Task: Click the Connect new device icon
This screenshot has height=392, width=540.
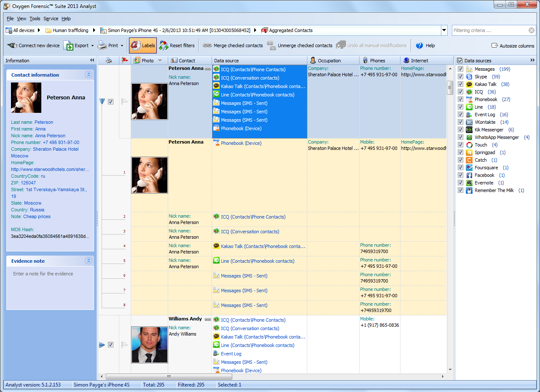Action: click(12, 45)
